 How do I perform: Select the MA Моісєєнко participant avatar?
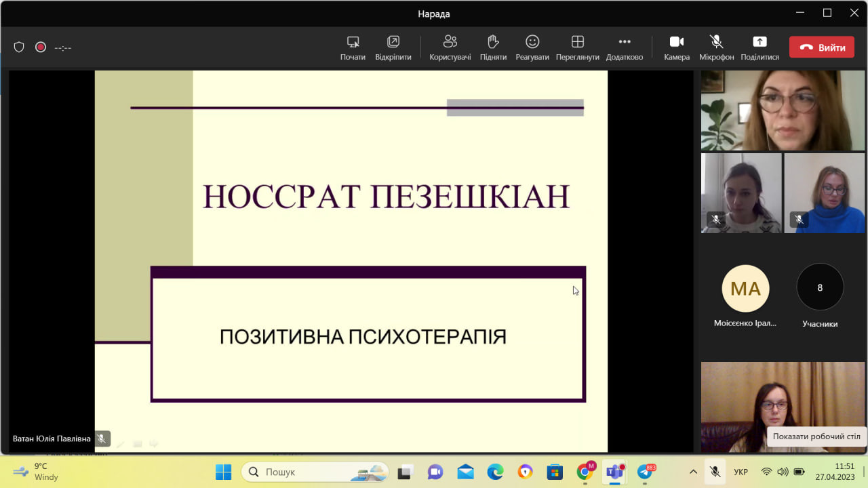[x=745, y=289]
